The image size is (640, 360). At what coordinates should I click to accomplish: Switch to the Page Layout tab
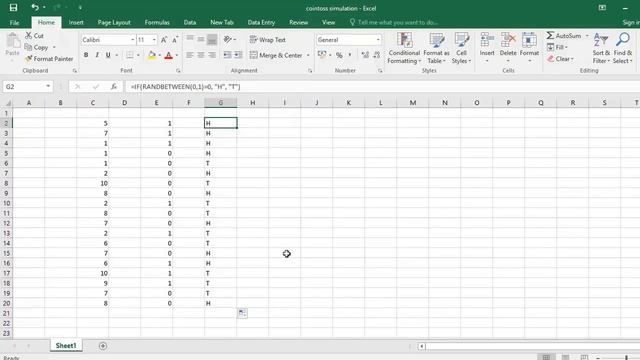tap(114, 22)
